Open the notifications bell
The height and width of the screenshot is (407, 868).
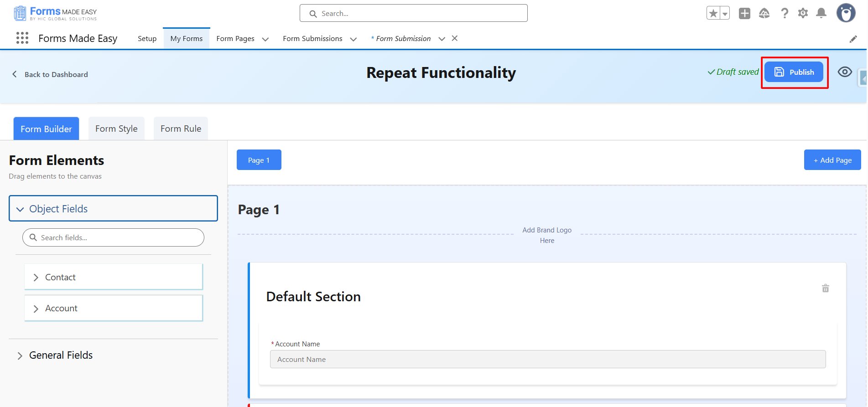pos(821,13)
